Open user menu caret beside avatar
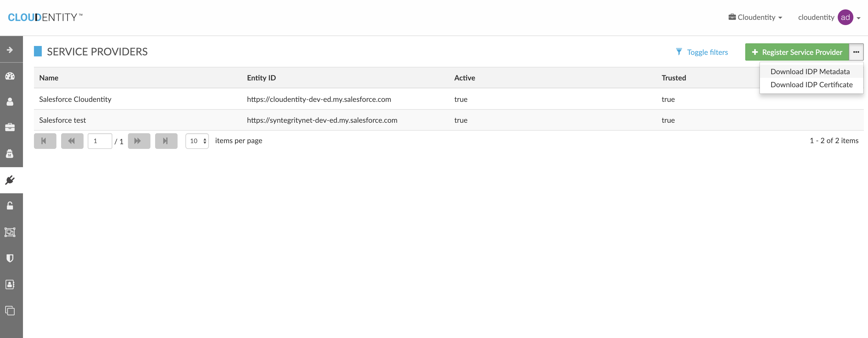This screenshot has height=338, width=868. pos(859,18)
